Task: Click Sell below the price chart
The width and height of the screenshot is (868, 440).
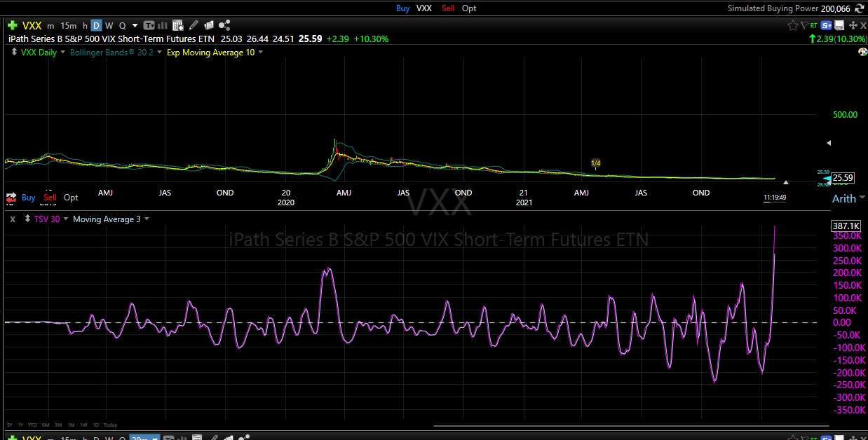Action: (50, 198)
